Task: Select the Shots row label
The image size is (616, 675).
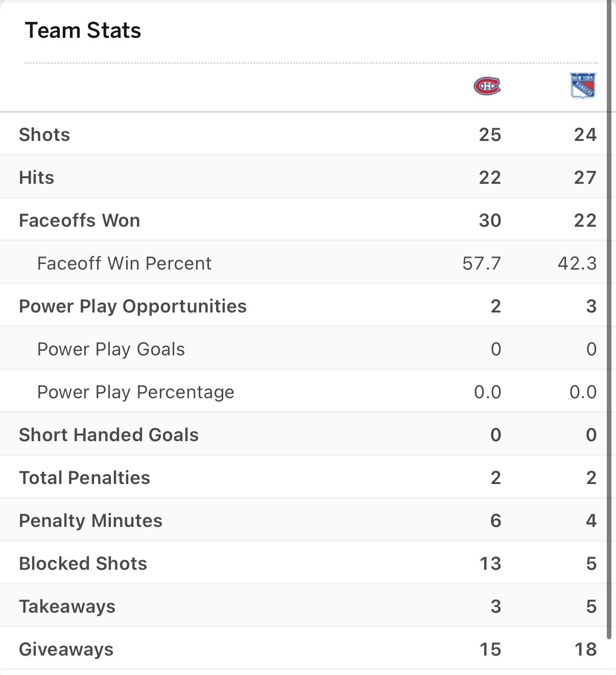Action: [x=44, y=135]
